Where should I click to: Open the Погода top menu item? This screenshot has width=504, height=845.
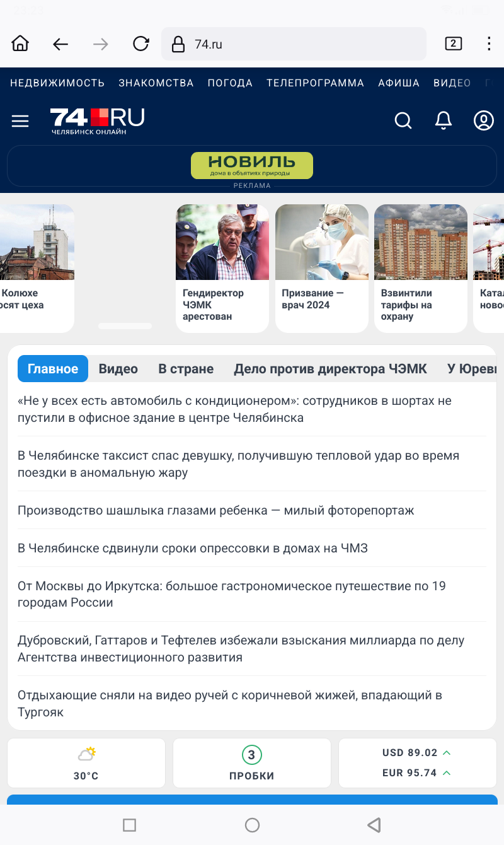(230, 83)
